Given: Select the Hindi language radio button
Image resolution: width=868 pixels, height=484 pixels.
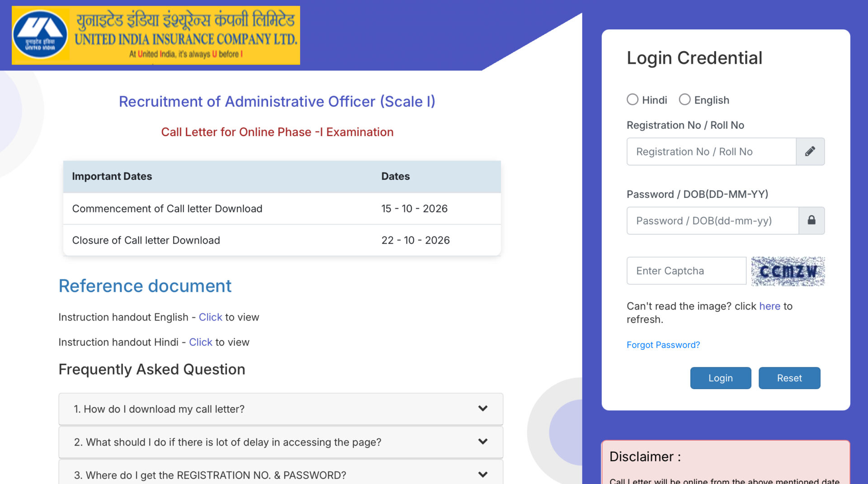Looking at the screenshot, I should (632, 99).
